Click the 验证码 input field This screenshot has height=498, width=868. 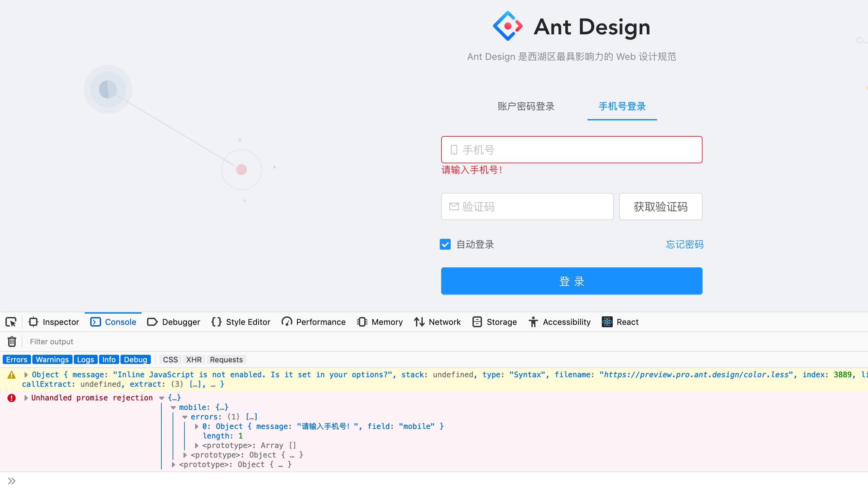(527, 206)
